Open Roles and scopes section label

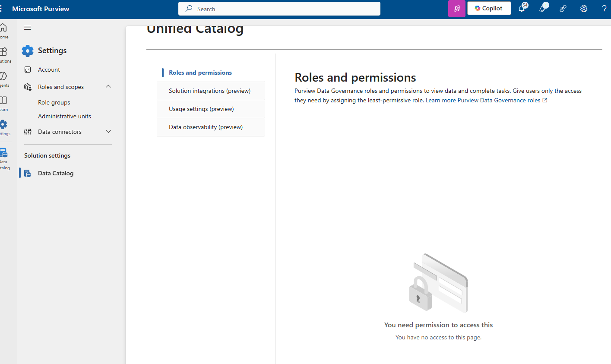pyautogui.click(x=61, y=87)
